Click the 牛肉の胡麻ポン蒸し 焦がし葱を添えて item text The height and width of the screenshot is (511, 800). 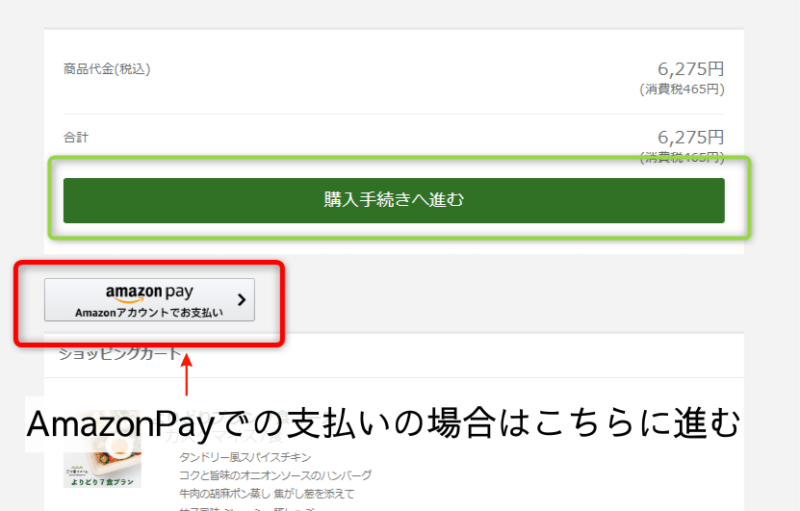point(267,494)
